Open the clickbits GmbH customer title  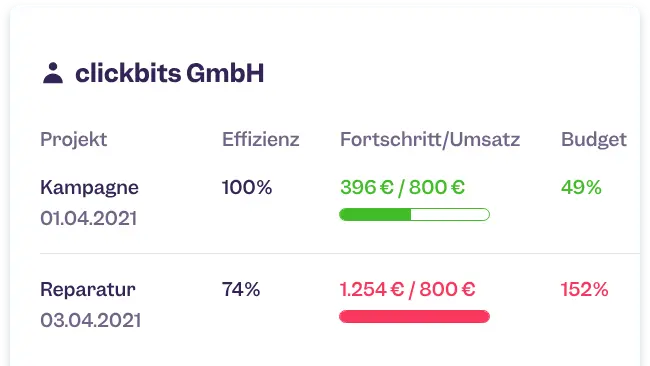pyautogui.click(x=169, y=73)
